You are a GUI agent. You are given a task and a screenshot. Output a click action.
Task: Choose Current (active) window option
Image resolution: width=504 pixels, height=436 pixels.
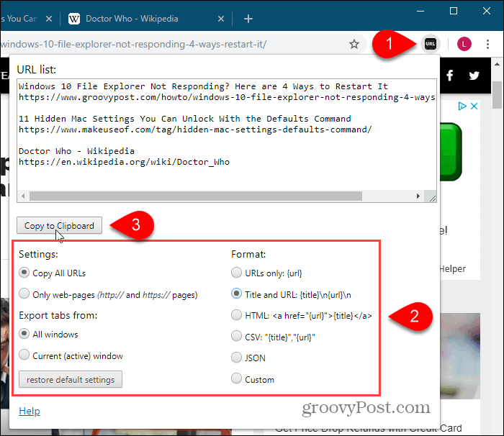point(24,355)
